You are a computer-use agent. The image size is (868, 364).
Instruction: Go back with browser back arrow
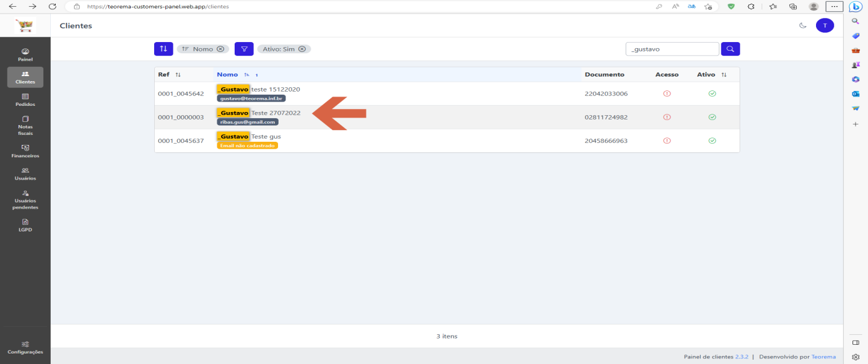pos(12,6)
